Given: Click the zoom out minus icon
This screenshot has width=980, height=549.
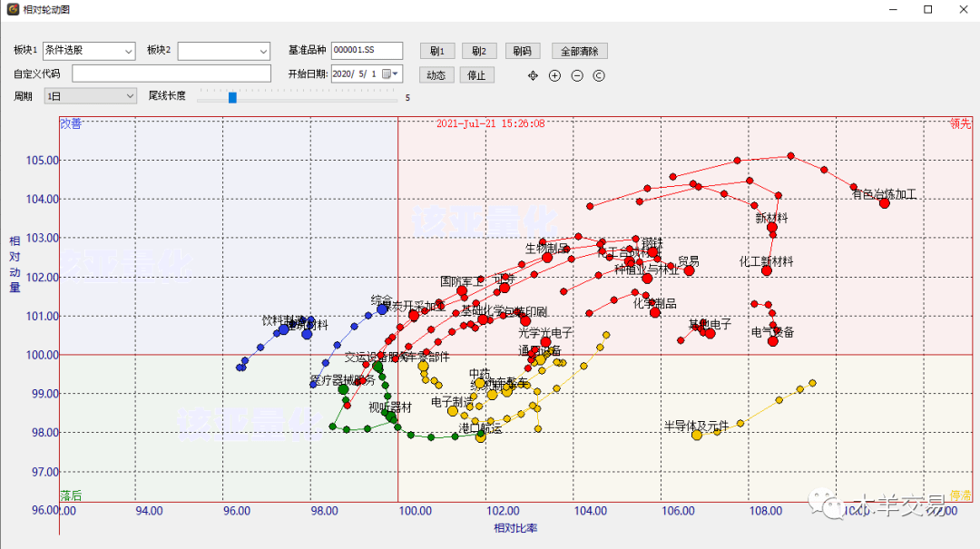Looking at the screenshot, I should (577, 75).
